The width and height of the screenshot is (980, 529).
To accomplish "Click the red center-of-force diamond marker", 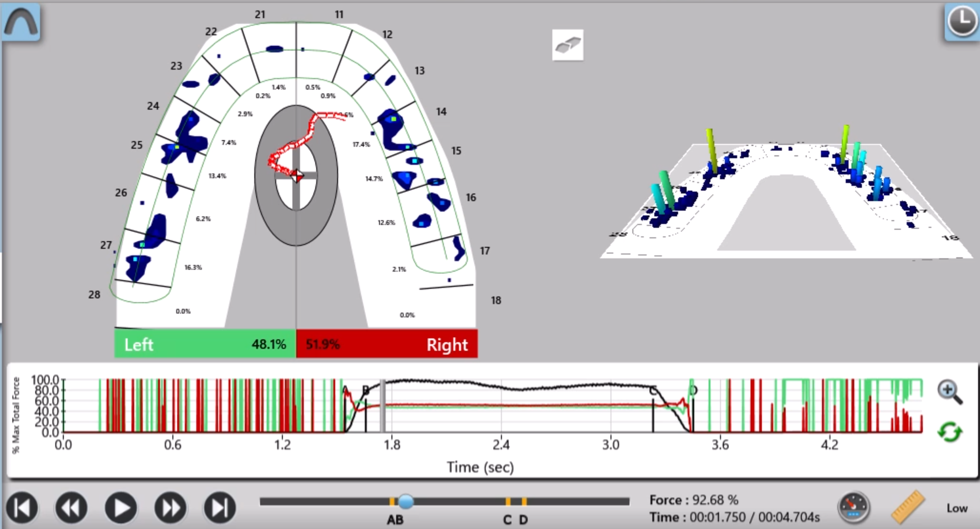I will point(297,175).
